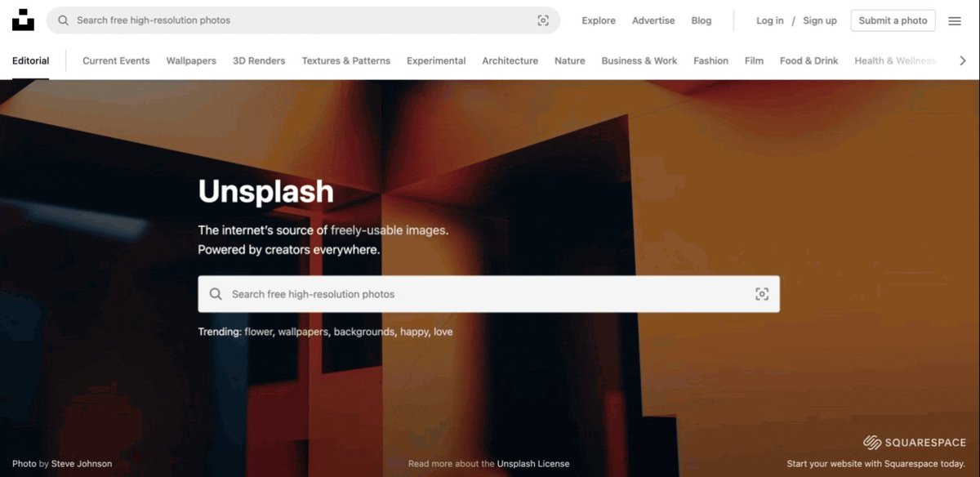The width and height of the screenshot is (980, 477).
Task: Open the Business & Work category
Action: [639, 60]
